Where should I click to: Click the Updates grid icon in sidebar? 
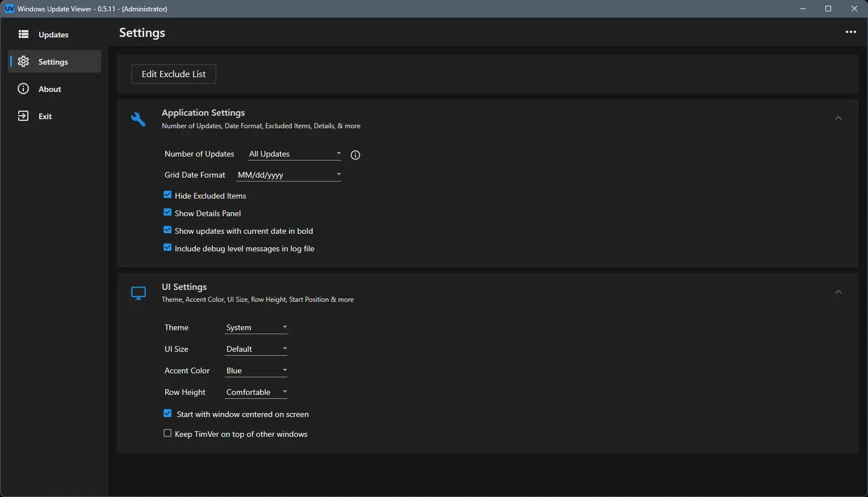click(23, 35)
